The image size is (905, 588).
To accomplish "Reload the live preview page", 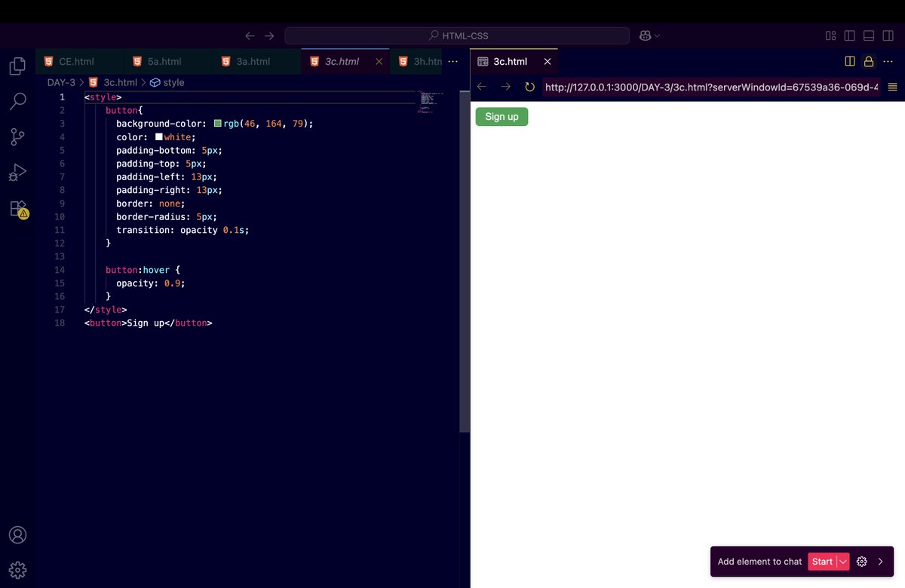I will coord(529,87).
